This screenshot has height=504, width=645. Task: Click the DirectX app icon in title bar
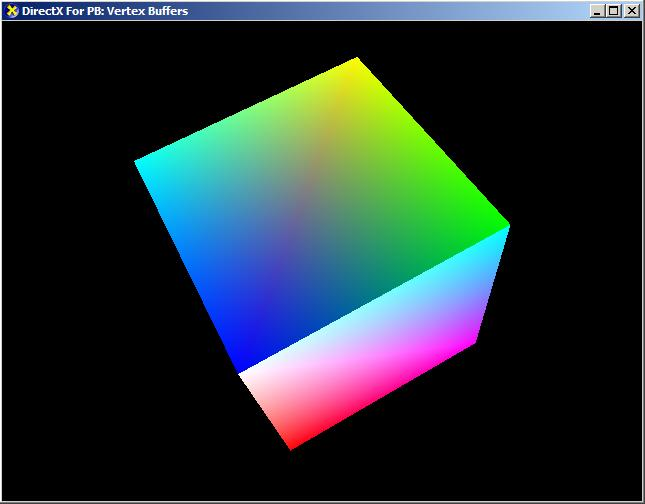12,11
